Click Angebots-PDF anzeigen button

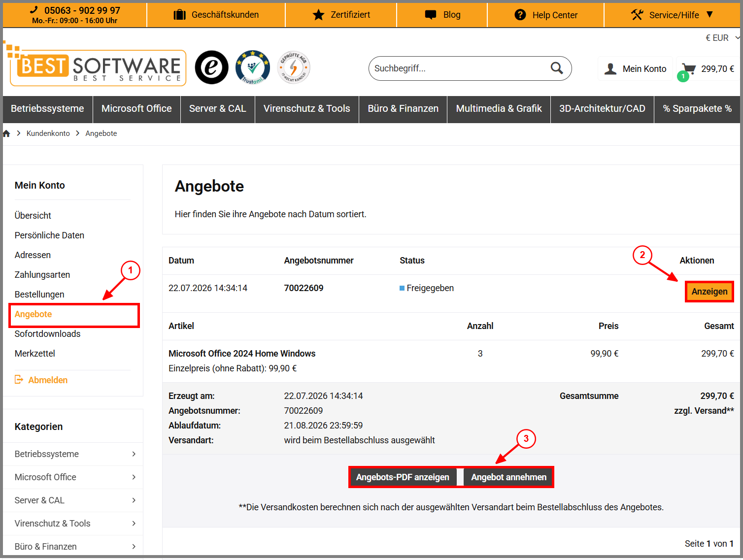pyautogui.click(x=403, y=477)
